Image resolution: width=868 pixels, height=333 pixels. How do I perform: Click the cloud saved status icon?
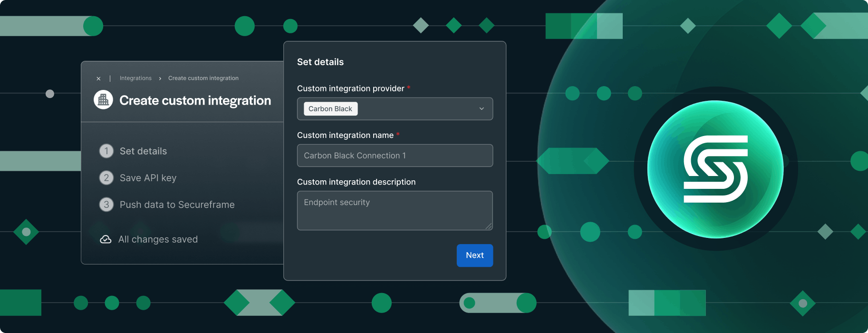106,239
